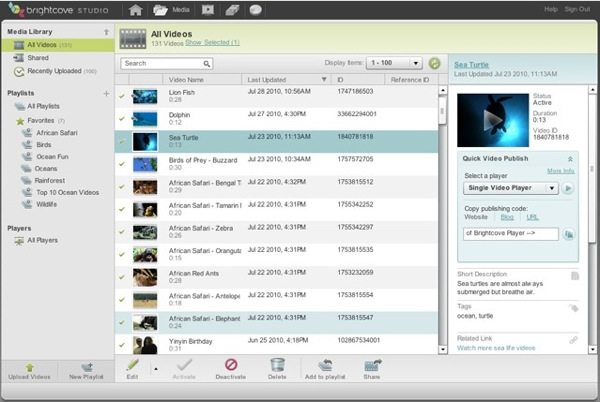The width and height of the screenshot is (600, 402).
Task: Toggle checkmark for African Safari Zebra row
Action: [122, 232]
